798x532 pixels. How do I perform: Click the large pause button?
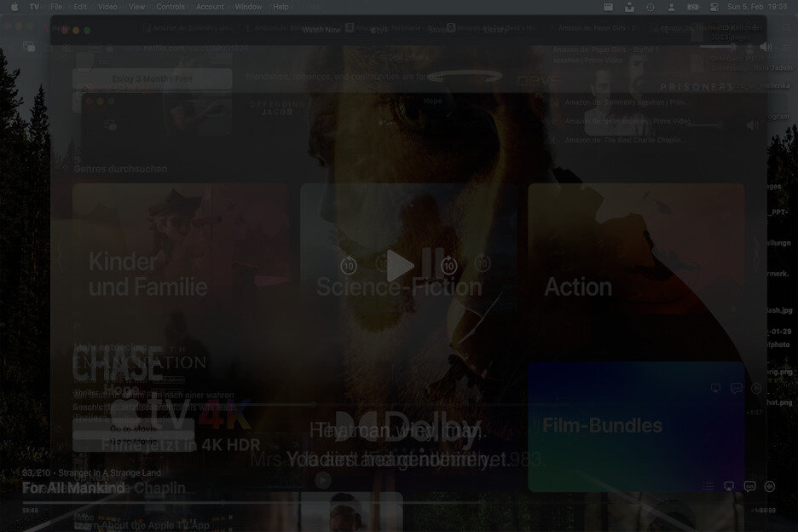pos(432,263)
